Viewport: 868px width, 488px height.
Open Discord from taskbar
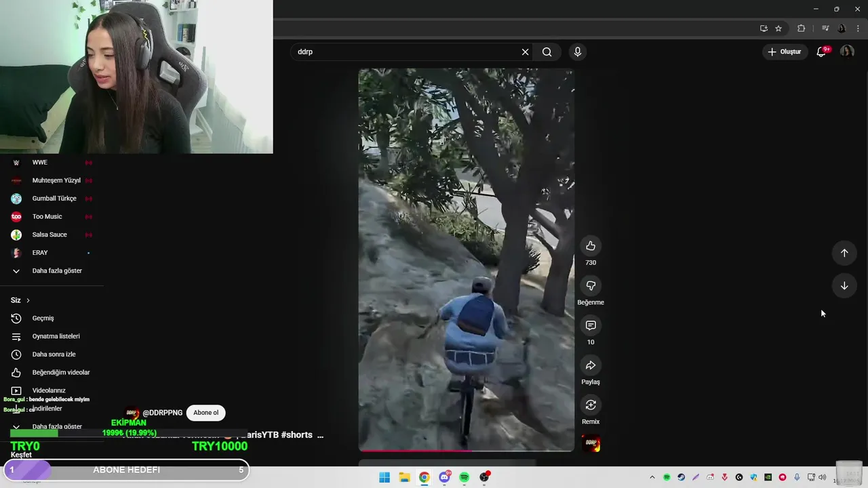[x=444, y=477]
